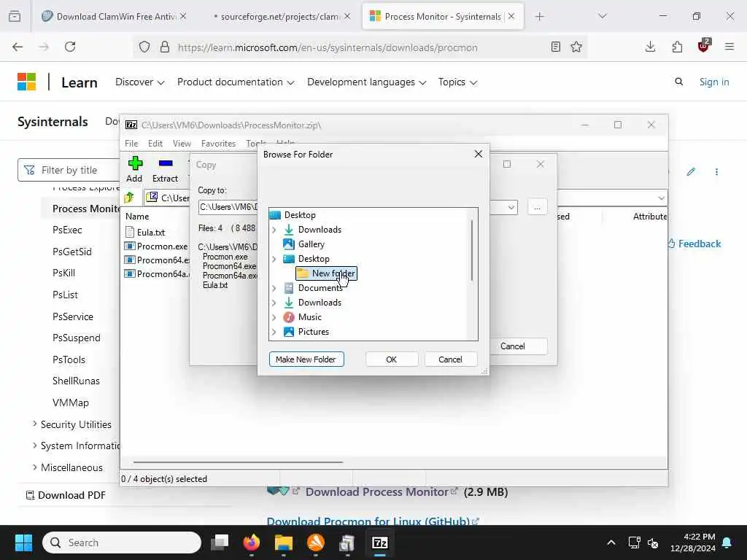Expand the Downloads node under Desktop
Viewport: 747px width, 560px height.
(274, 230)
